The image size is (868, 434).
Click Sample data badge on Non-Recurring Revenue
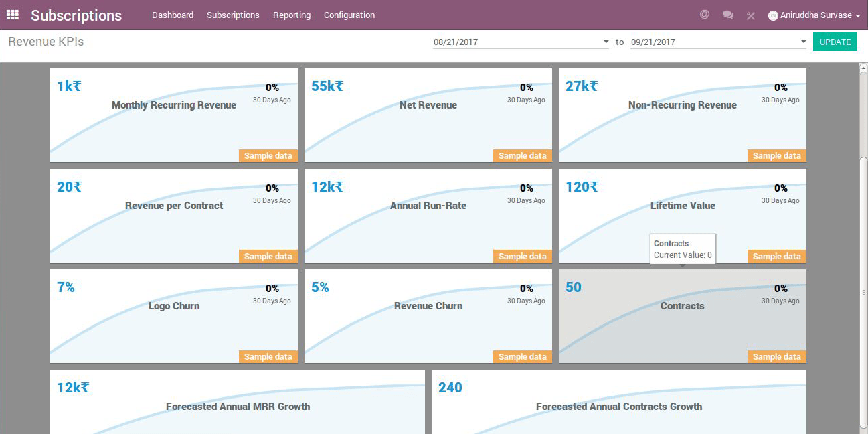click(777, 156)
